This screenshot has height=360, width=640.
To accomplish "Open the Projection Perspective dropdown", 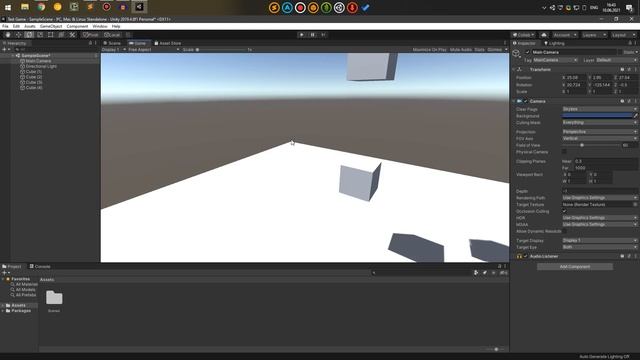I will point(600,132).
